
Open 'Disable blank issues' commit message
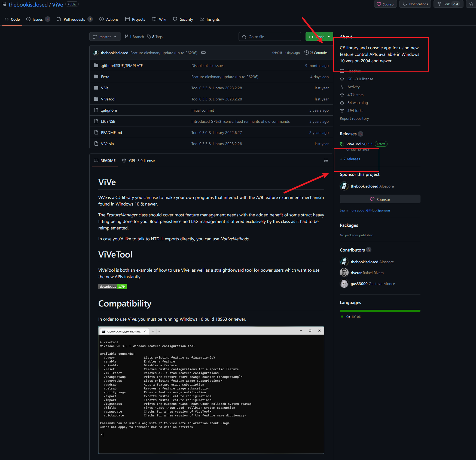[208, 66]
